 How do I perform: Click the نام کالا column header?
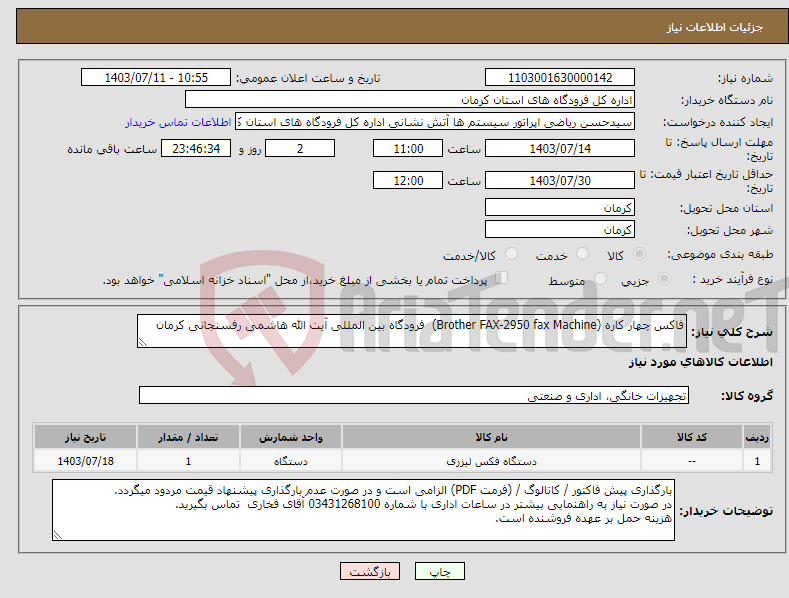click(x=491, y=437)
